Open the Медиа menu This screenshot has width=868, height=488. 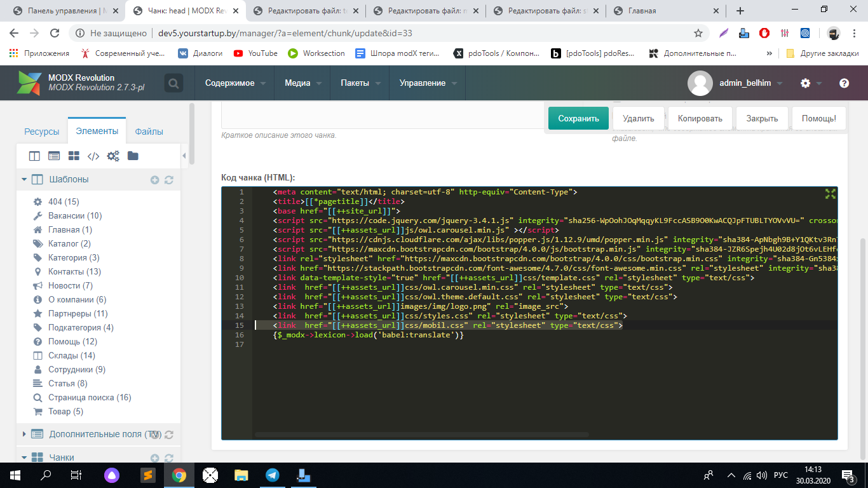point(302,83)
